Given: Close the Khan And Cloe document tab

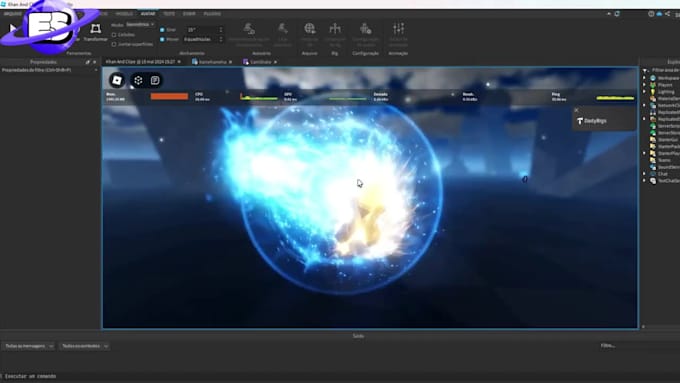Looking at the screenshot, I should [x=179, y=62].
